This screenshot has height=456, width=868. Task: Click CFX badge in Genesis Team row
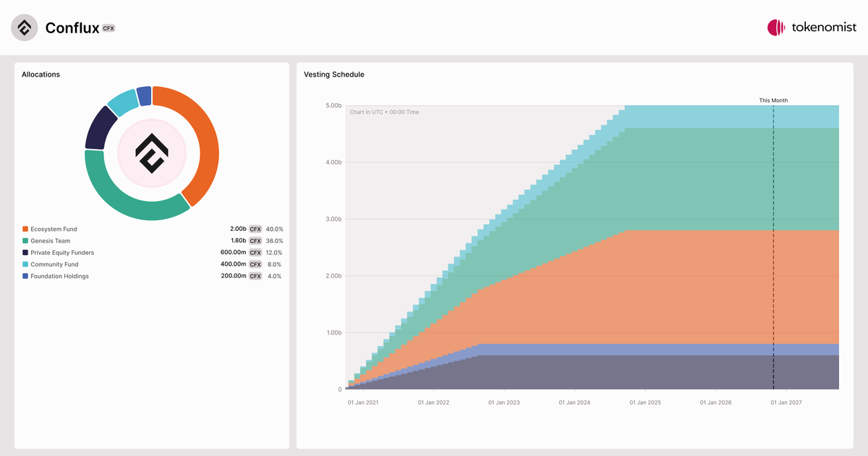255,241
